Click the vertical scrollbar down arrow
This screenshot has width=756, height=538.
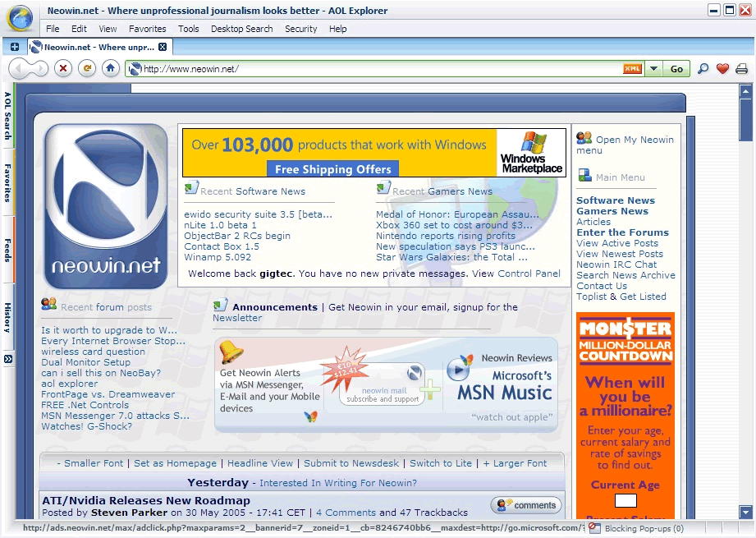(x=745, y=512)
